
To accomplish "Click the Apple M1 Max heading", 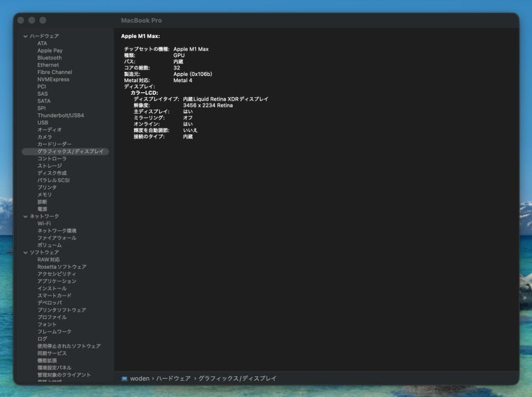I will [x=140, y=36].
